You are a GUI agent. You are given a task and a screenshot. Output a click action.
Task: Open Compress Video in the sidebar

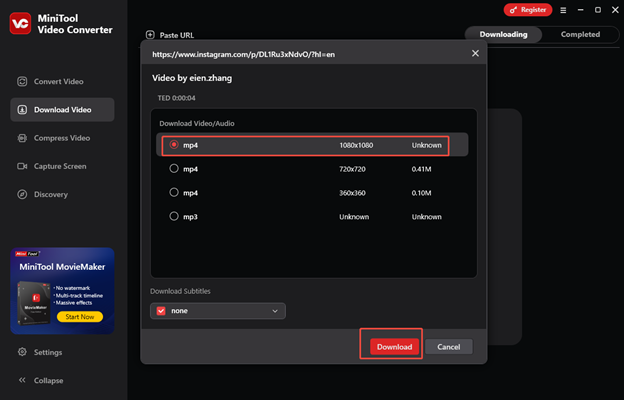pos(62,138)
